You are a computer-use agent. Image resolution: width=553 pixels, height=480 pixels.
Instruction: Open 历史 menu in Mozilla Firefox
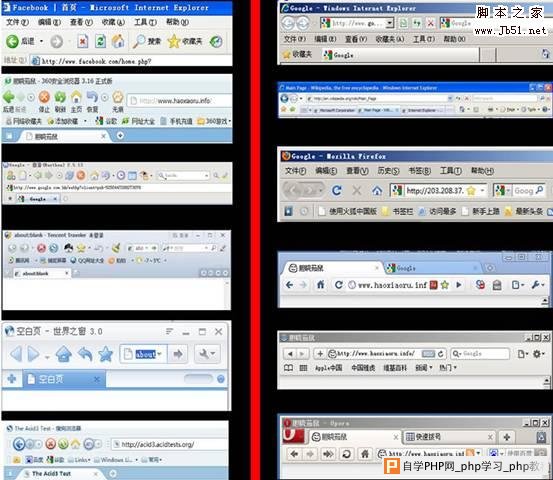click(388, 171)
